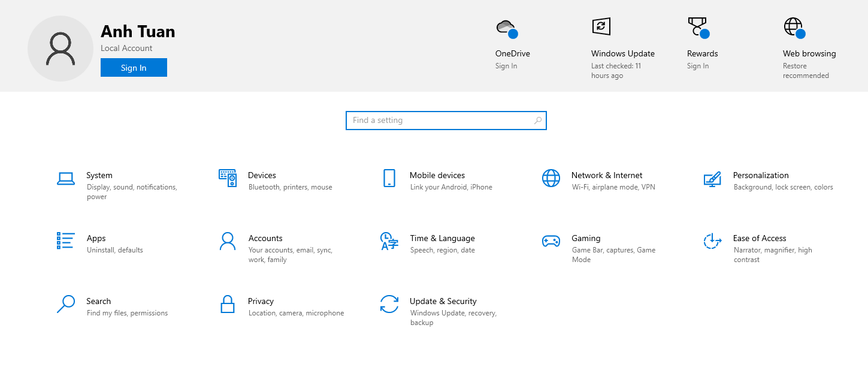Click the OneDrive cloud status icon

point(506,28)
